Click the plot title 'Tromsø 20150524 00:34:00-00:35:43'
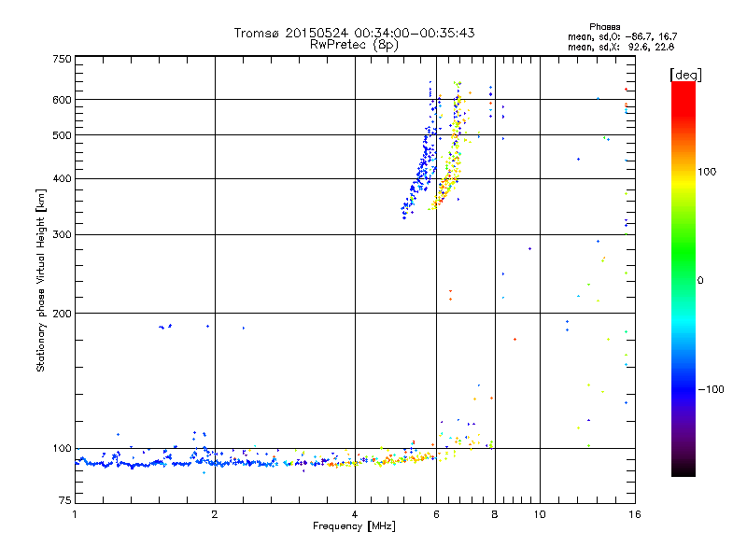Image resolution: width=747 pixels, height=560 pixels. click(354, 33)
